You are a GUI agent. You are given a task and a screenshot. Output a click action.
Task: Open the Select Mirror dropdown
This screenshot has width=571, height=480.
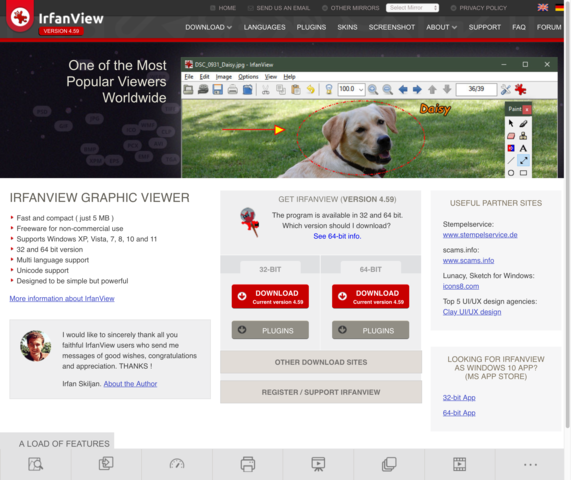pos(412,8)
